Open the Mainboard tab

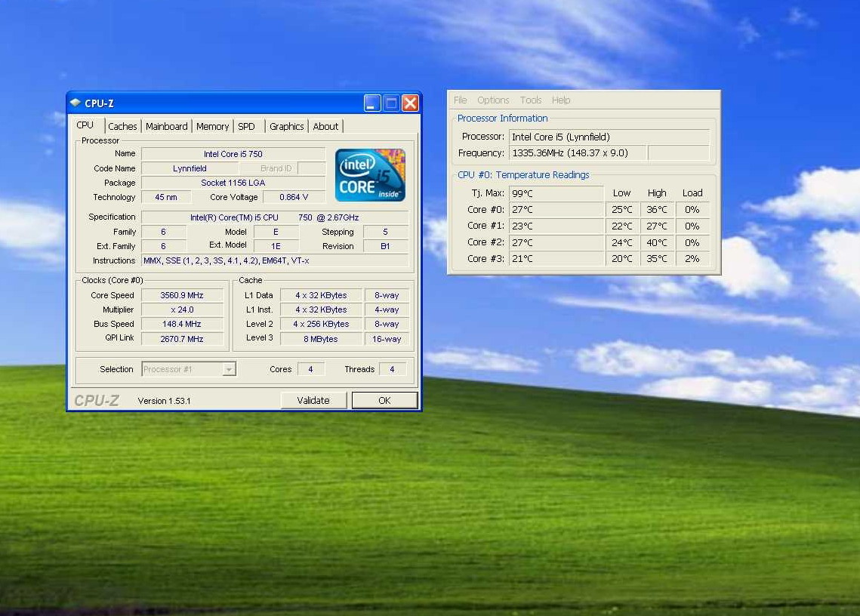tap(167, 126)
